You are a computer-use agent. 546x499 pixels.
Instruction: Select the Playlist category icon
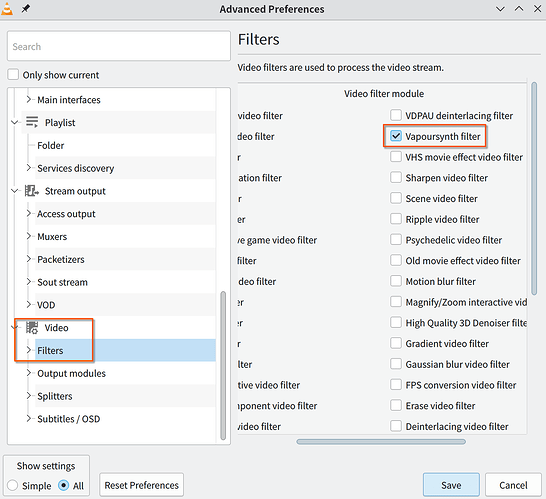pyautogui.click(x=32, y=122)
